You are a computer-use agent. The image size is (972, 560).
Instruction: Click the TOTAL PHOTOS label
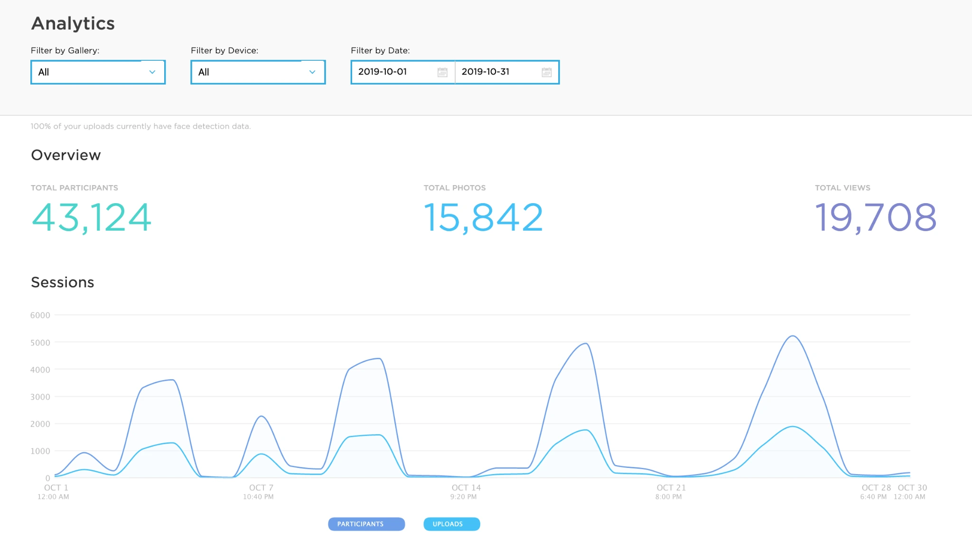455,188
